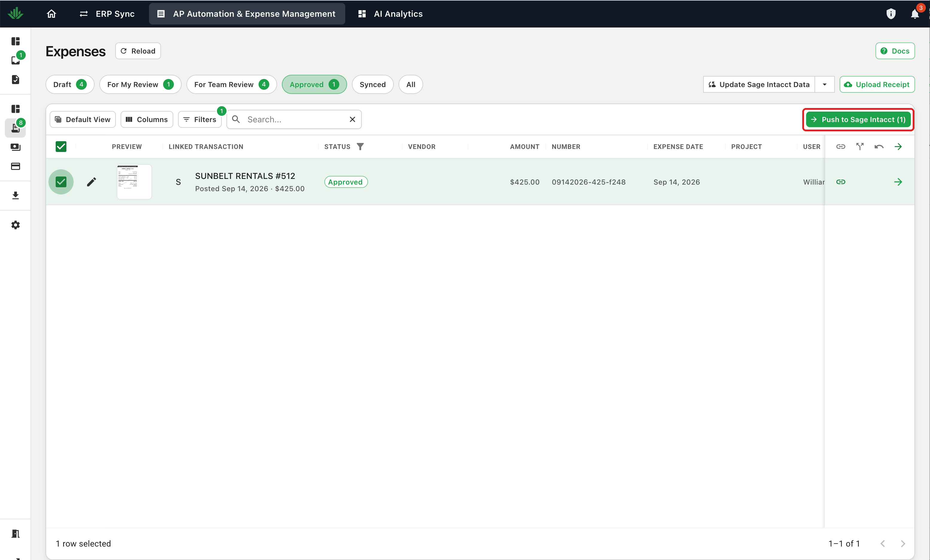The height and width of the screenshot is (560, 930).
Task: Click the undo icon in header actions
Action: 879,146
